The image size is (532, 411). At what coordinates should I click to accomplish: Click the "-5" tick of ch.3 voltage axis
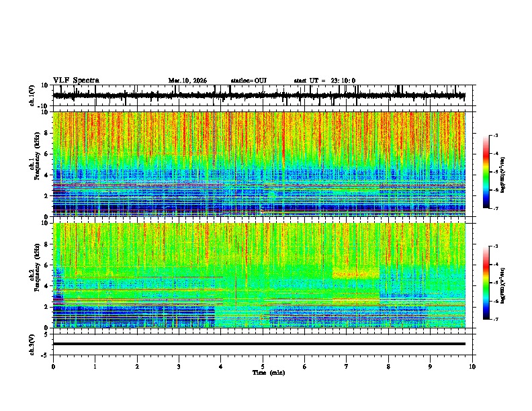pyautogui.click(x=46, y=355)
